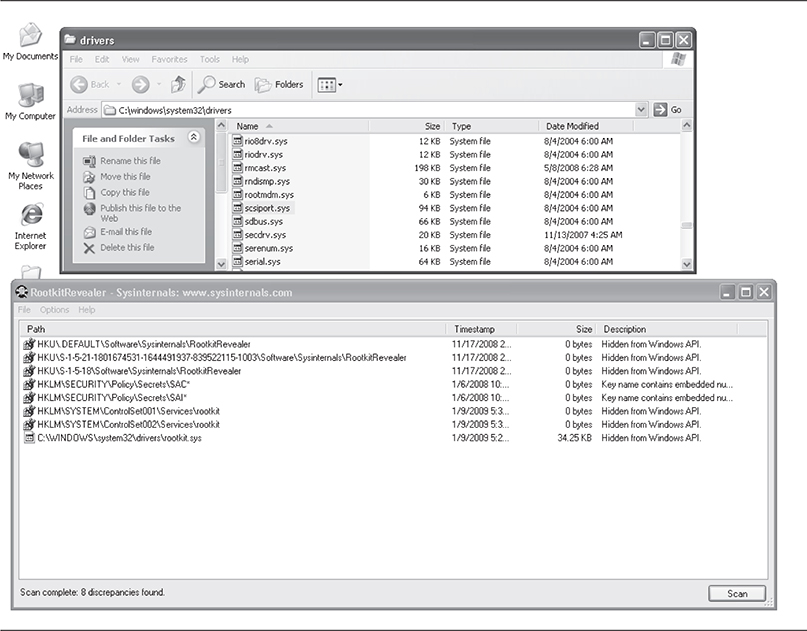Screen dimensions: 807x631
Task: Click the Scan button
Action: click(737, 594)
